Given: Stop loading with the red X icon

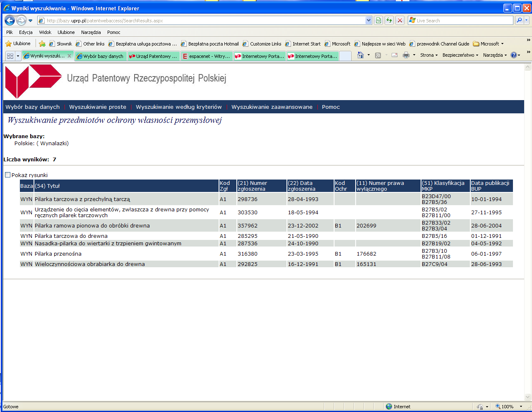Looking at the screenshot, I should pyautogui.click(x=400, y=20).
